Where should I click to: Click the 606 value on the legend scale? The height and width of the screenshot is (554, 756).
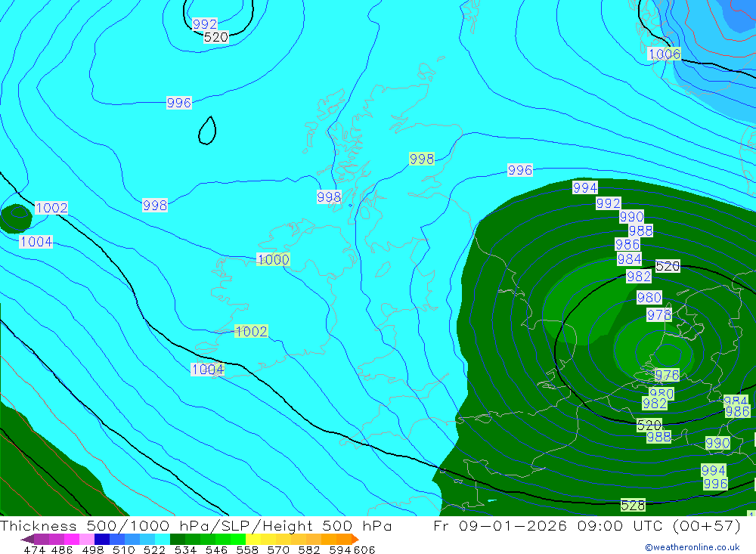(x=364, y=549)
